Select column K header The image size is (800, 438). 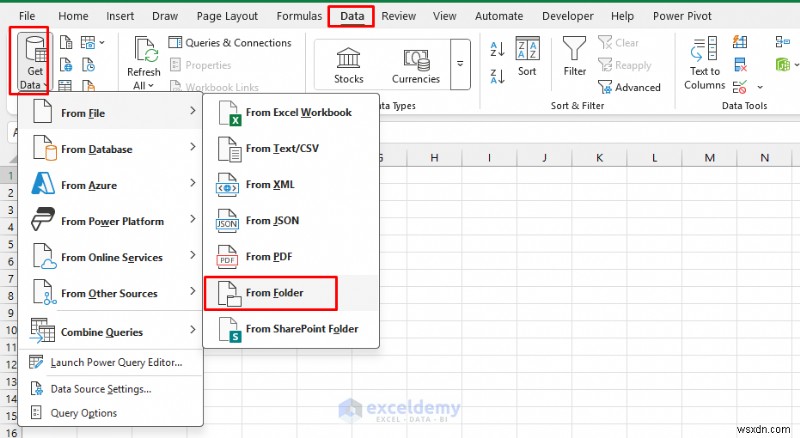tap(599, 158)
